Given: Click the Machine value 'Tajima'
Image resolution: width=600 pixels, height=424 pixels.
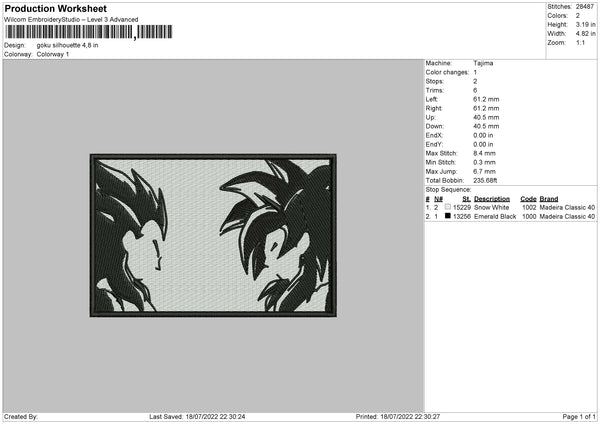Looking at the screenshot, I should [483, 63].
